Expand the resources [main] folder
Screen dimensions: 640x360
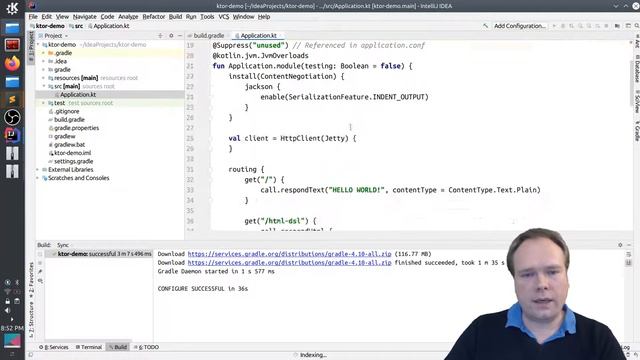[44, 78]
